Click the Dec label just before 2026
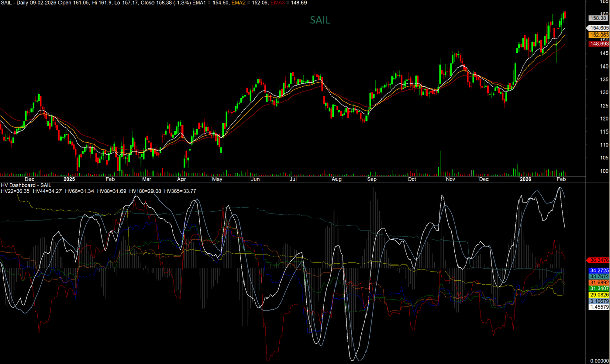The width and height of the screenshot is (610, 364). coord(484,179)
